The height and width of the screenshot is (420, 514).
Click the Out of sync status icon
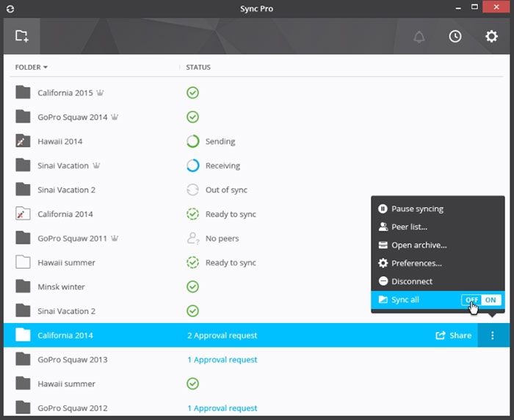click(x=192, y=189)
